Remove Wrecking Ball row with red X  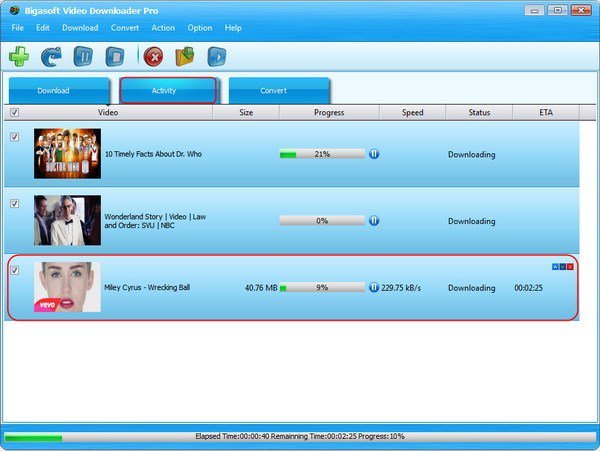pos(570,267)
